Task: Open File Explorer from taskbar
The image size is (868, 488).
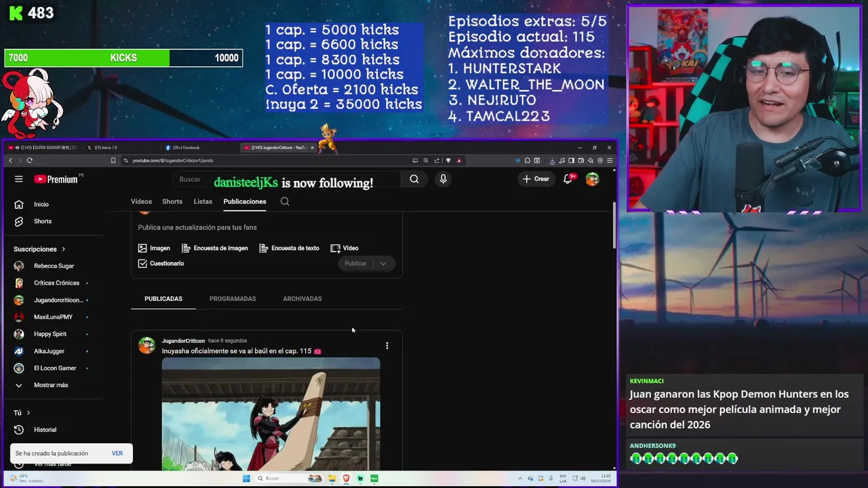Action: pyautogui.click(x=333, y=479)
